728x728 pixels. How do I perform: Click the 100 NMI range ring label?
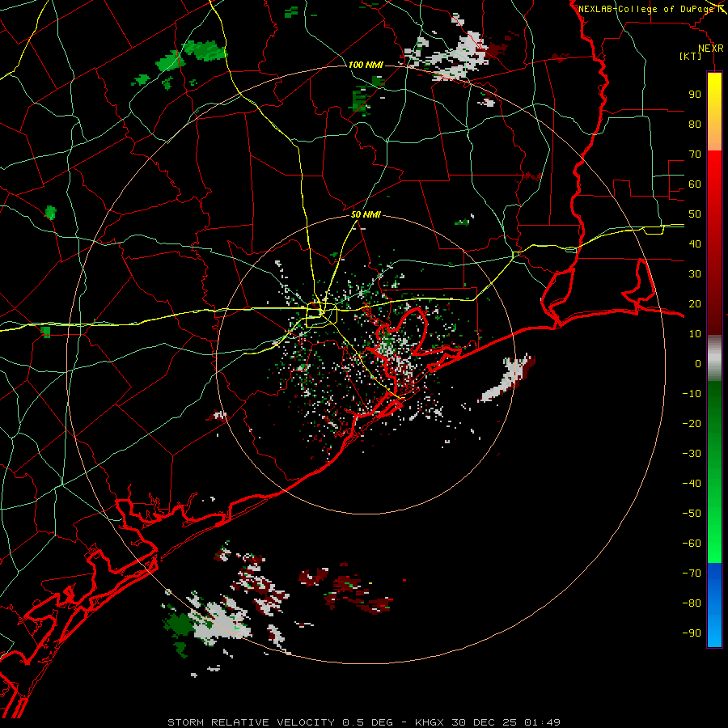pos(366,65)
